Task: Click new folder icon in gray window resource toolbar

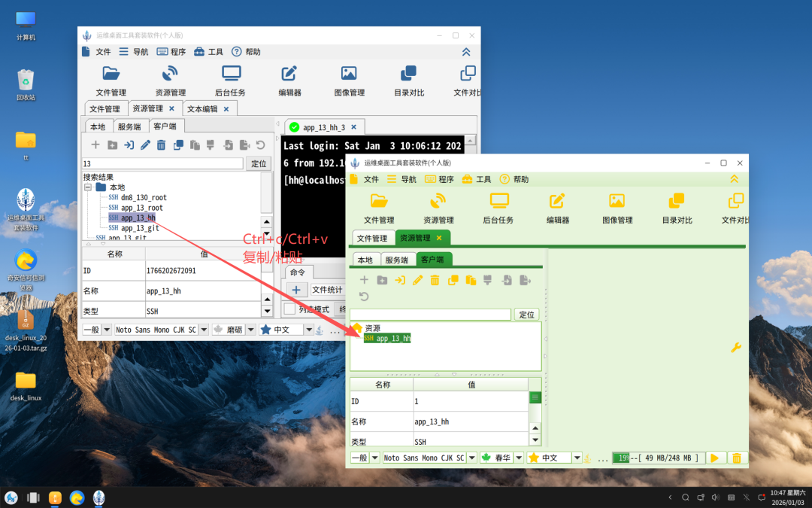Action: coord(112,145)
